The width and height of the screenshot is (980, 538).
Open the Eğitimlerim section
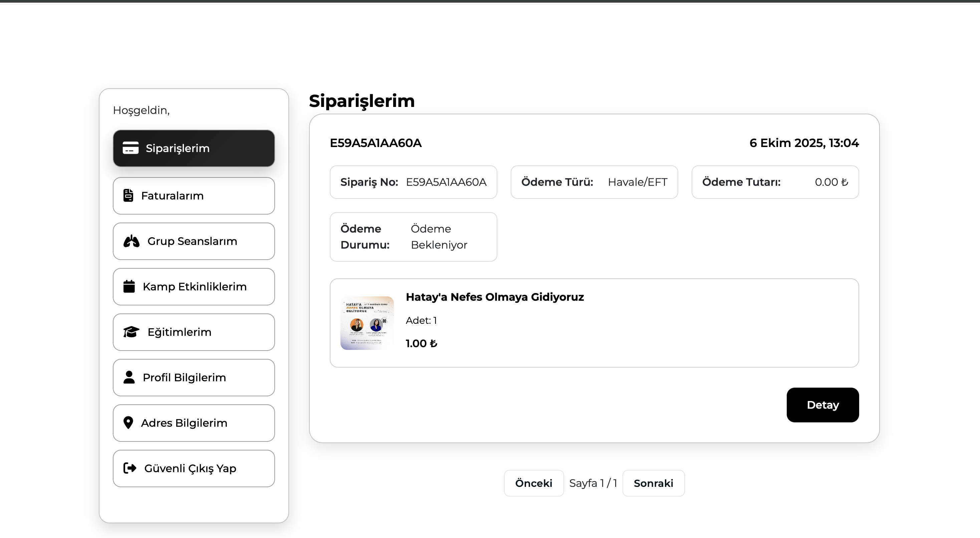point(194,332)
